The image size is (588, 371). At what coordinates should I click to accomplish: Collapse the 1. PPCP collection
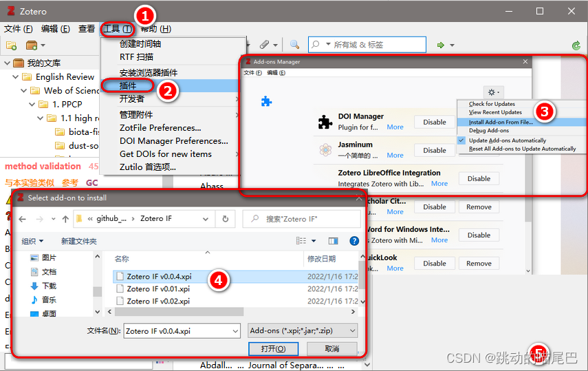click(x=32, y=105)
